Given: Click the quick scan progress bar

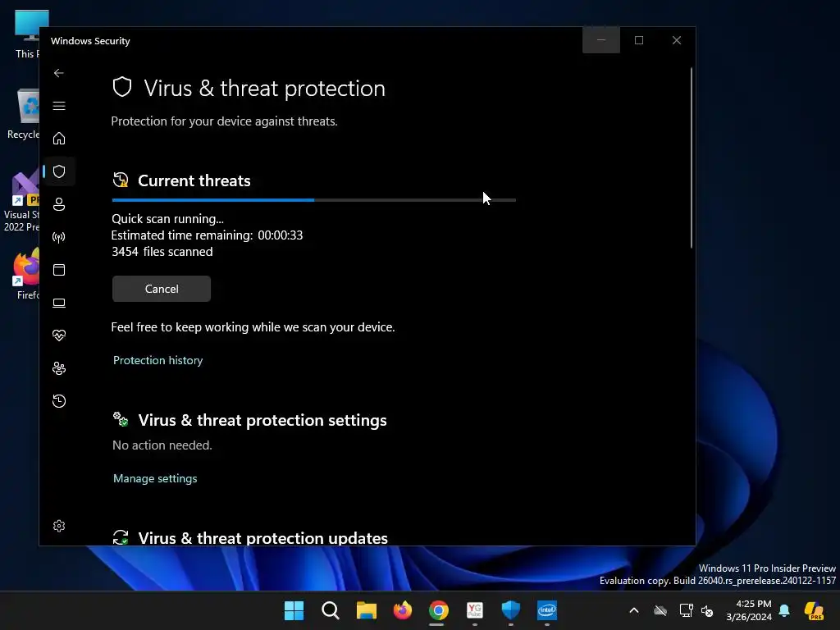Looking at the screenshot, I should (x=314, y=200).
